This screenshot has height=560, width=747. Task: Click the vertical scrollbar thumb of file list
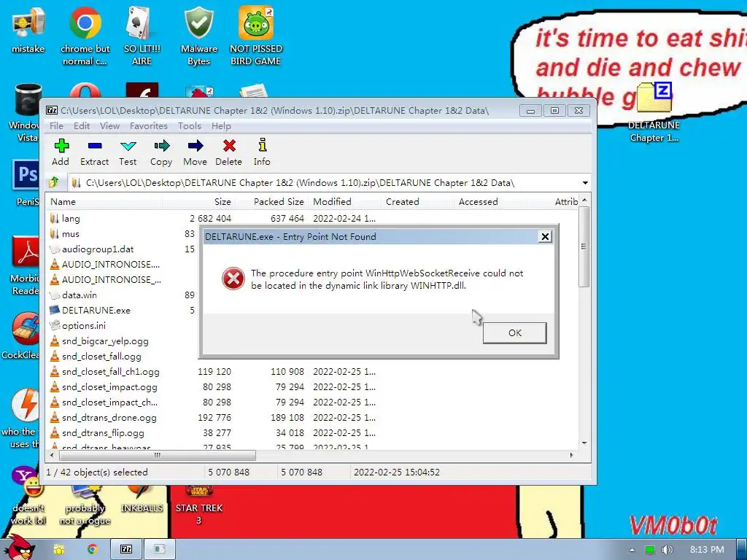point(584,246)
